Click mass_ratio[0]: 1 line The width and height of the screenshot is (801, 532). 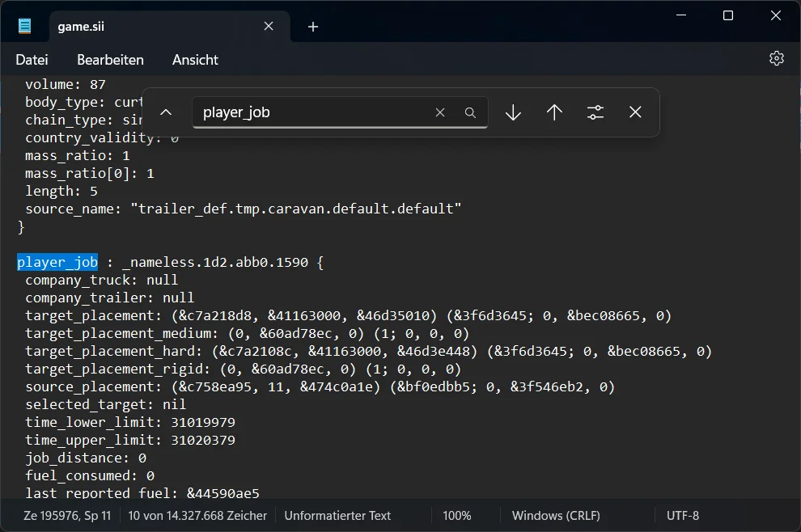tap(89, 174)
